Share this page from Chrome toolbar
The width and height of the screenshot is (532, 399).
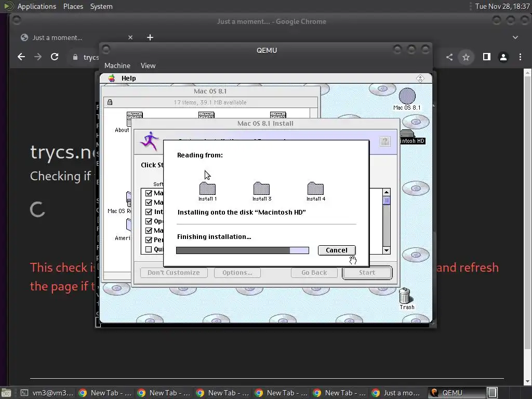449,57
